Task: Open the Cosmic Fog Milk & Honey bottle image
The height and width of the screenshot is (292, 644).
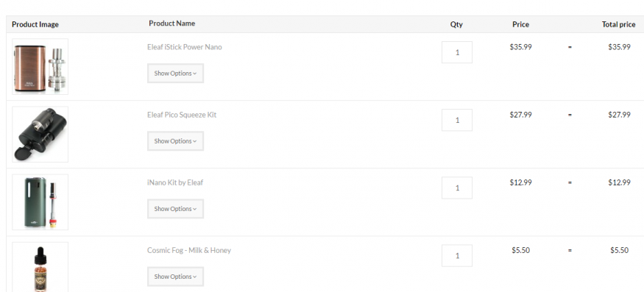Action: [x=40, y=267]
